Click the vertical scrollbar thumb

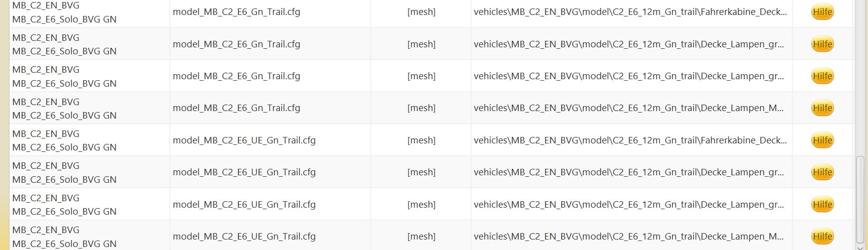point(860,198)
